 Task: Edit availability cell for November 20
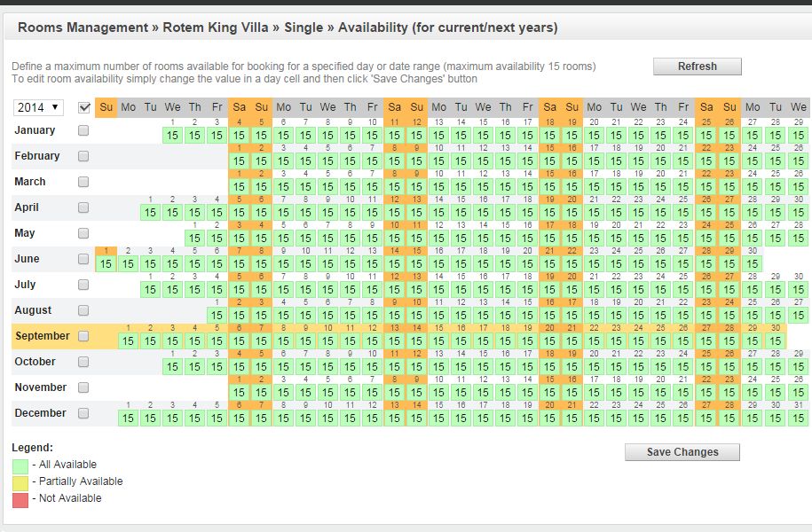pos(661,392)
